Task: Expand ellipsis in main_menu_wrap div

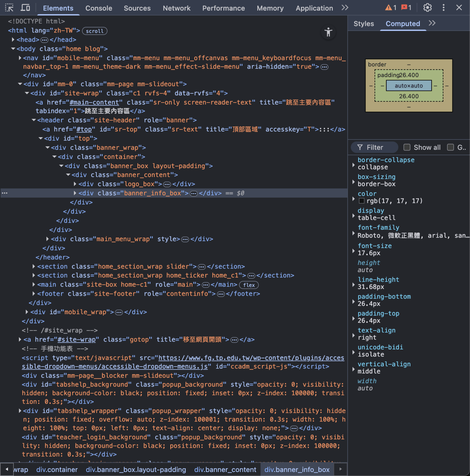Action: [185, 239]
